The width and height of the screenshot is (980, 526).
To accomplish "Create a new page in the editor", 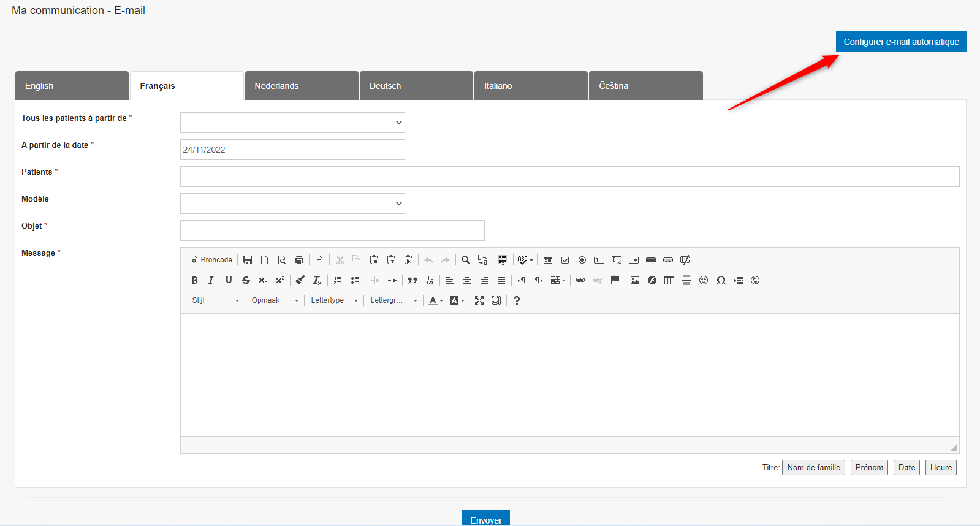I will click(x=265, y=260).
